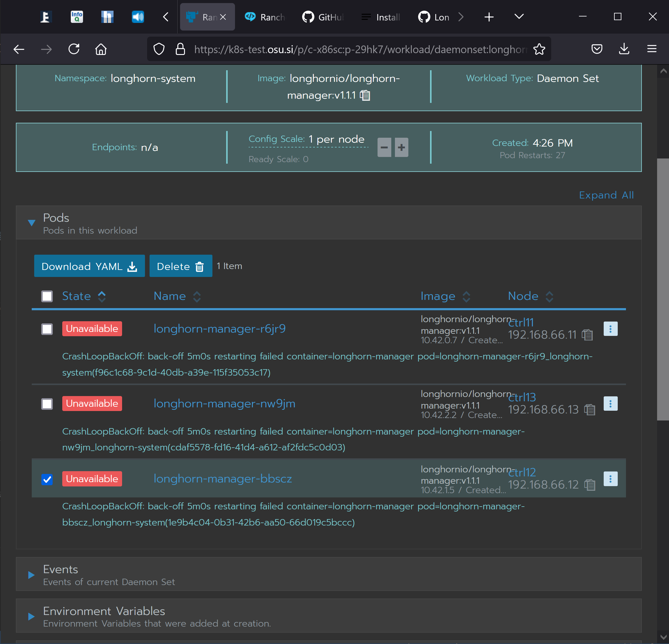Open pod longhorn-manager-nw9jm
This screenshot has height=644, width=669.
point(224,404)
